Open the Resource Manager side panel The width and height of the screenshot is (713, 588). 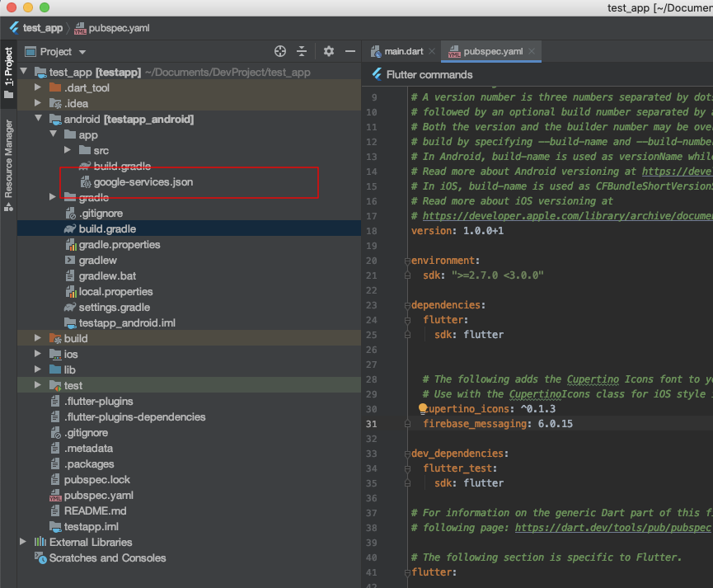pos(8,164)
